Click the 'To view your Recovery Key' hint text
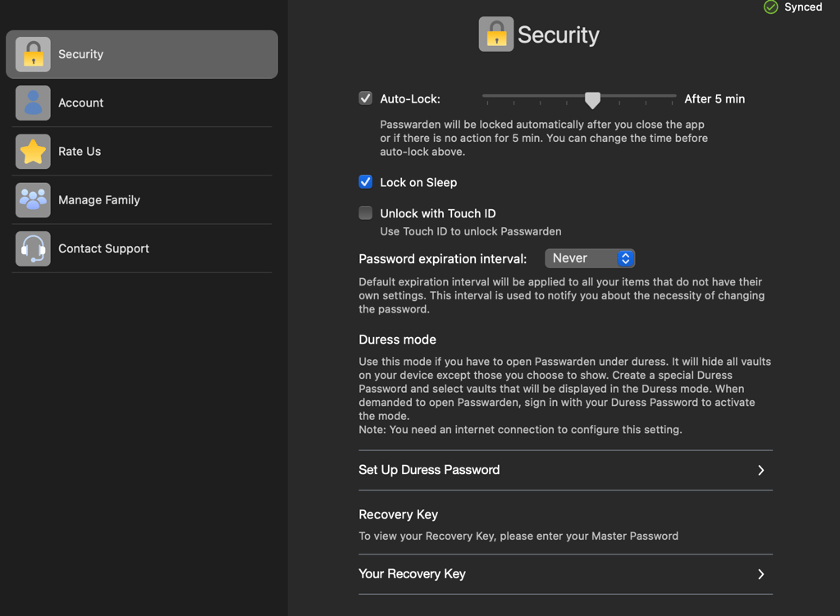This screenshot has width=840, height=616. (518, 536)
